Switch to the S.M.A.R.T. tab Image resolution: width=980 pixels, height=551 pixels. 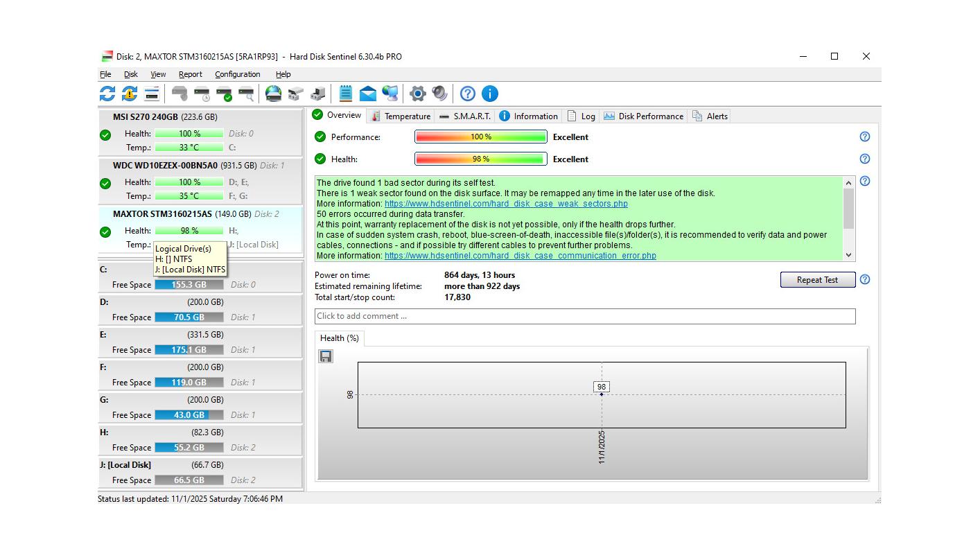pos(464,116)
